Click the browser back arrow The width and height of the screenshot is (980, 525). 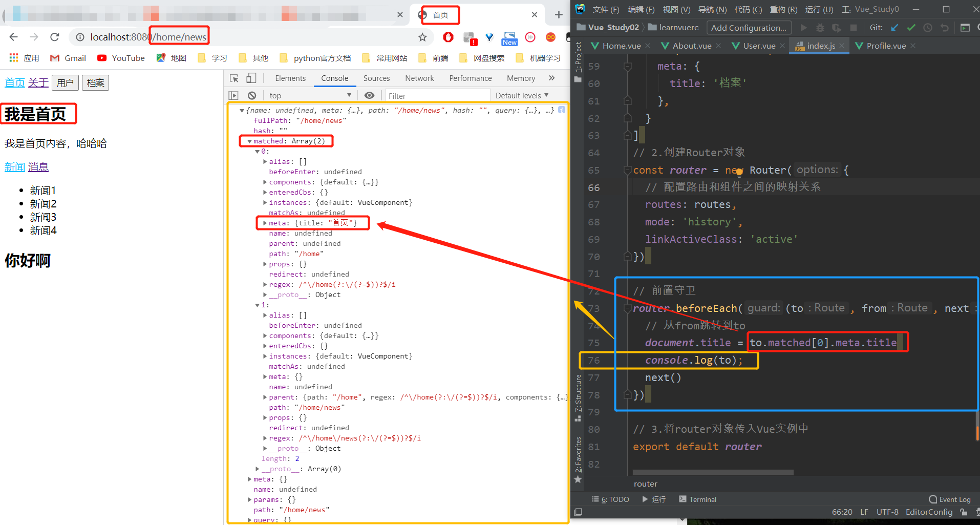click(14, 37)
